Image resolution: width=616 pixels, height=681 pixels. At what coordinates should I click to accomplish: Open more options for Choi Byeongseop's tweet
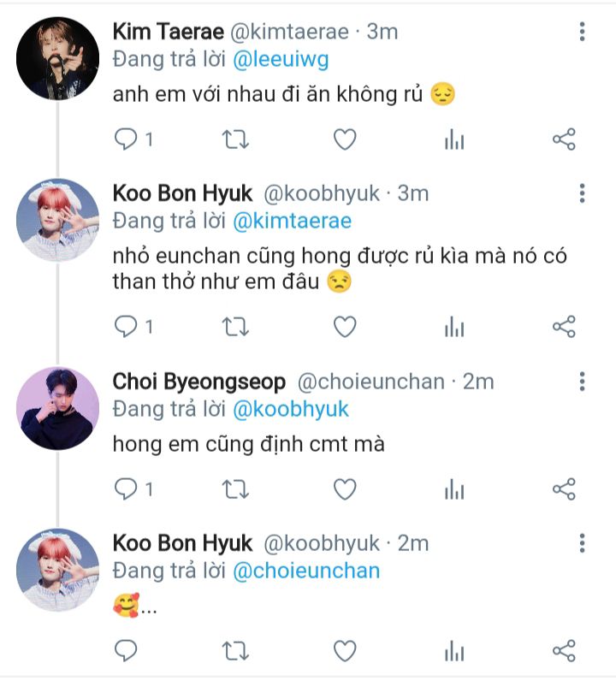(x=582, y=382)
